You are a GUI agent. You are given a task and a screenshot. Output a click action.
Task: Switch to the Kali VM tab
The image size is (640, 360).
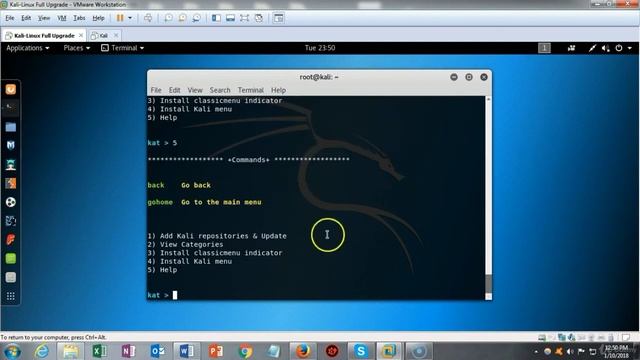(104, 36)
